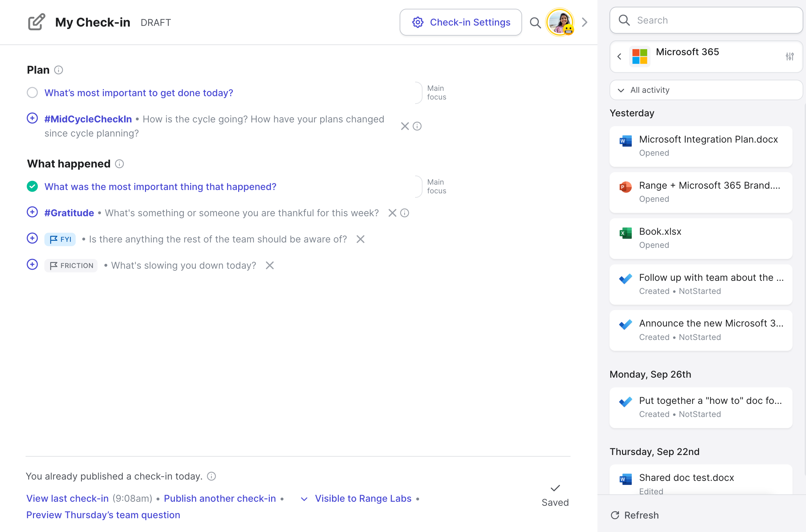The image size is (806, 532).
Task: Select Put together a how to doc task
Action: (x=701, y=408)
